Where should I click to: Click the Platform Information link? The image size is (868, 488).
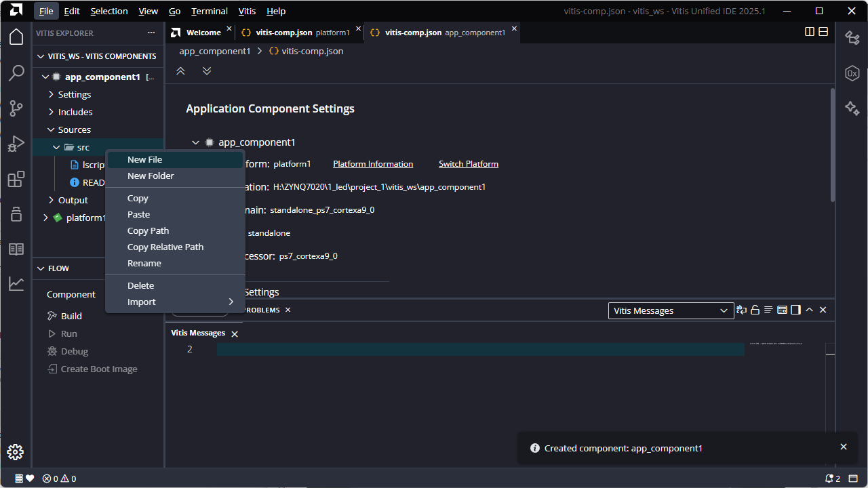pos(373,164)
